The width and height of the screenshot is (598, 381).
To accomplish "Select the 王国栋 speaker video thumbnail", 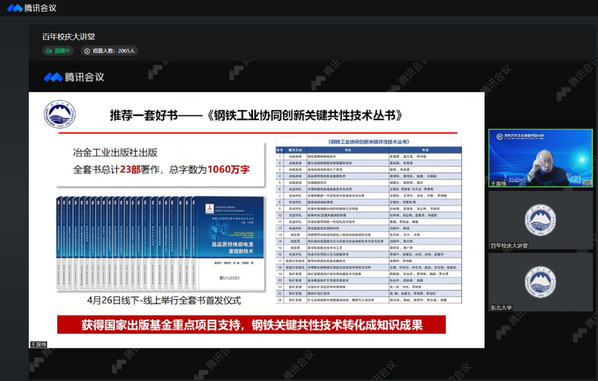I will coord(540,158).
